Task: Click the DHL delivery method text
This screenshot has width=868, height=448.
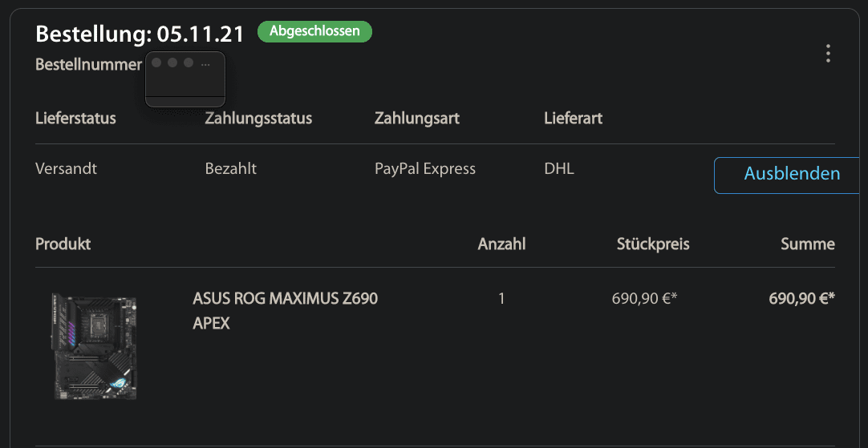Action: click(x=559, y=169)
